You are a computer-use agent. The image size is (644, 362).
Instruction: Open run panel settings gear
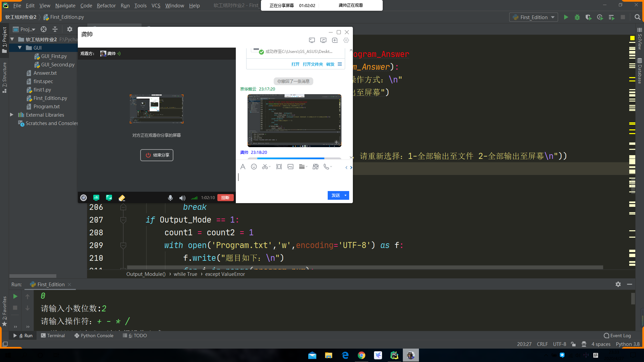pyautogui.click(x=618, y=284)
